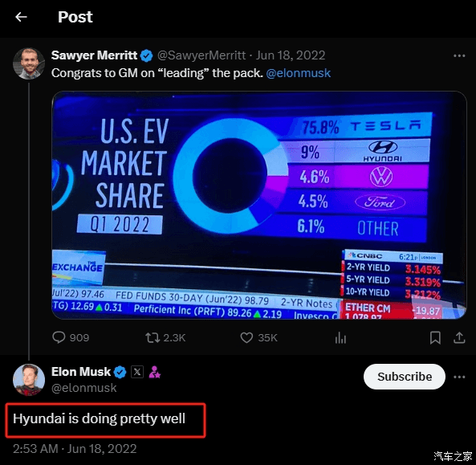Click the Elon Musk display name
The image size is (476, 465).
pyautogui.click(x=81, y=372)
